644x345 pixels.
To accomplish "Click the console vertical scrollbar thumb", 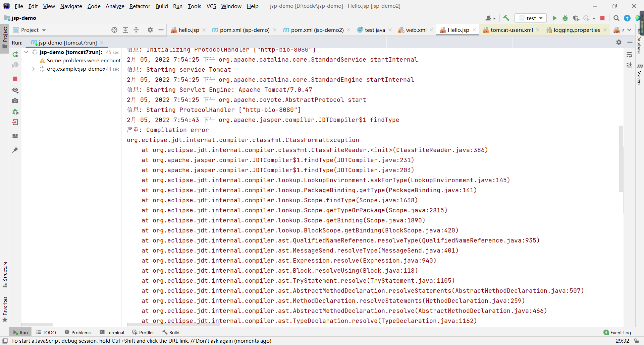I will (621, 158).
